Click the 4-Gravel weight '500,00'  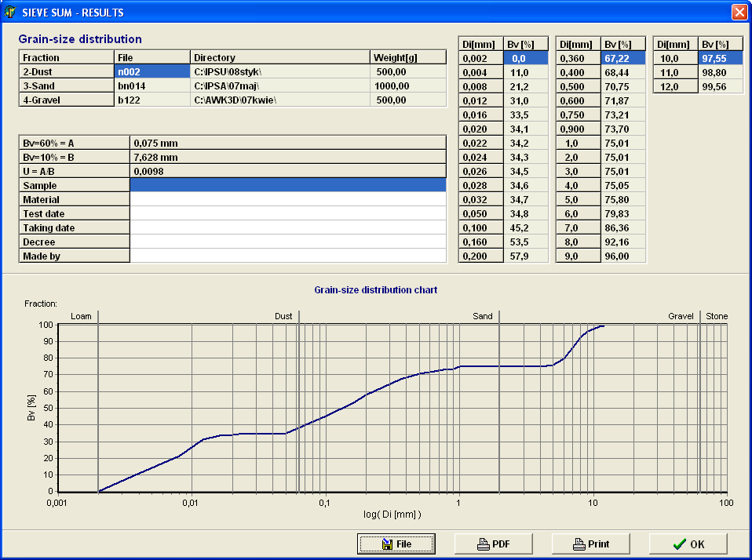pos(408,100)
